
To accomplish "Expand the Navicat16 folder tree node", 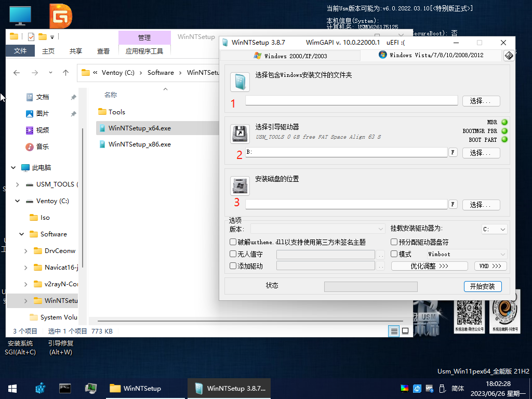I will [26, 268].
